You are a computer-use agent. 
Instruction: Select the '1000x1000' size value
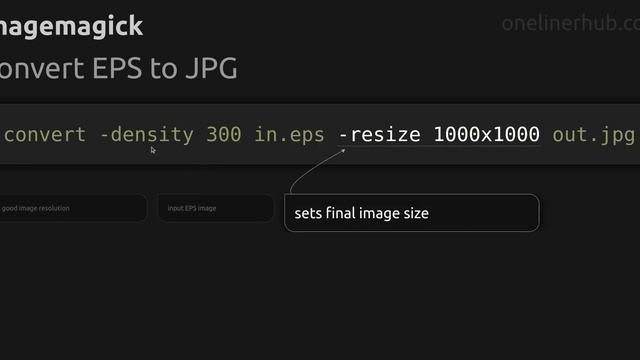487,135
